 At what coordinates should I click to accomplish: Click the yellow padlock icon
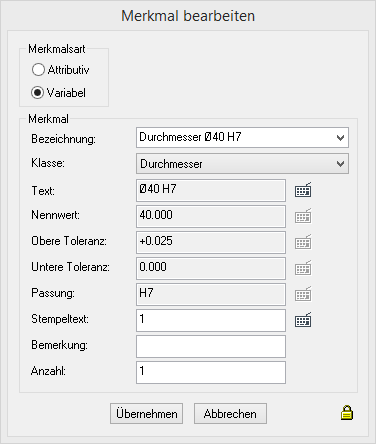(347, 413)
